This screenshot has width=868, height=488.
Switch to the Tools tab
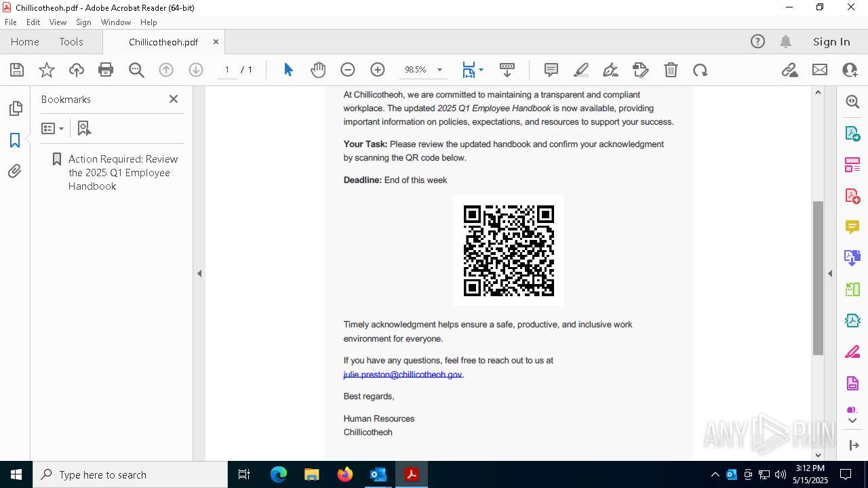[71, 42]
